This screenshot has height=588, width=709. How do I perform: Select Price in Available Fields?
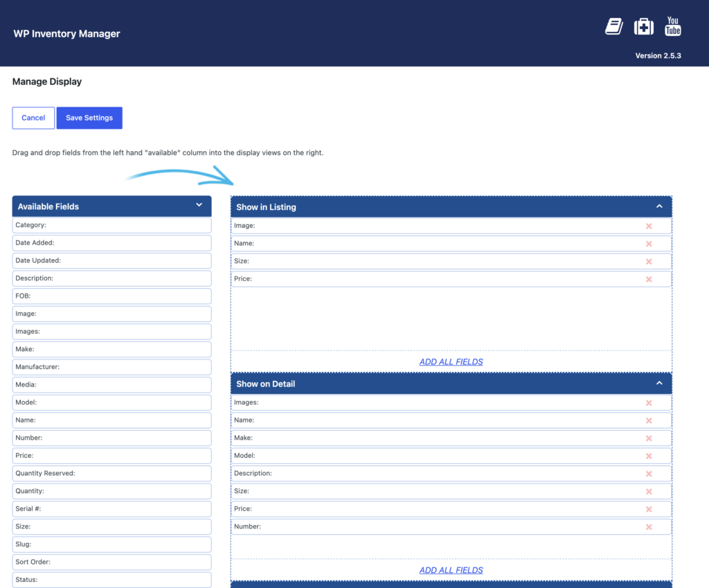tap(111, 456)
